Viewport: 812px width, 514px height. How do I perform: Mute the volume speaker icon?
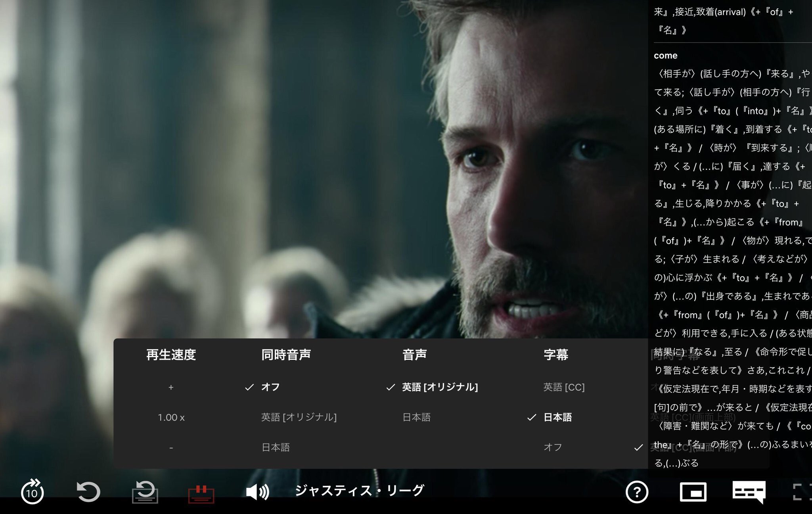pos(257,492)
